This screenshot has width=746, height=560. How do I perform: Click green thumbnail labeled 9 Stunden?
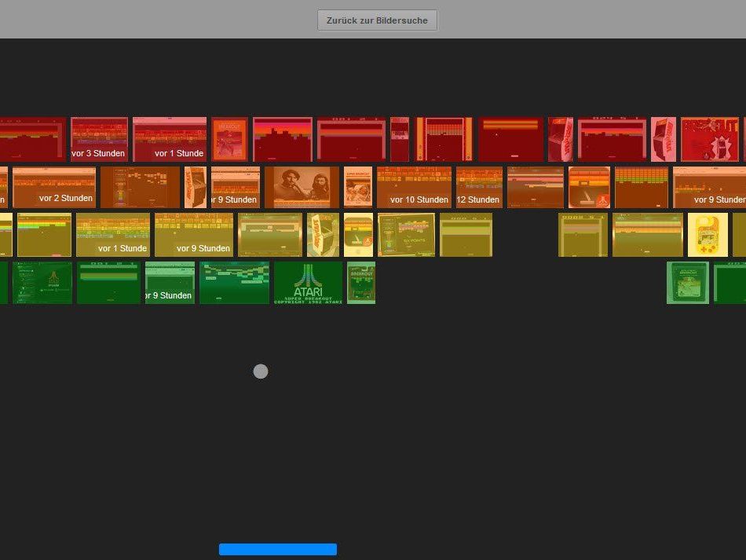170,283
